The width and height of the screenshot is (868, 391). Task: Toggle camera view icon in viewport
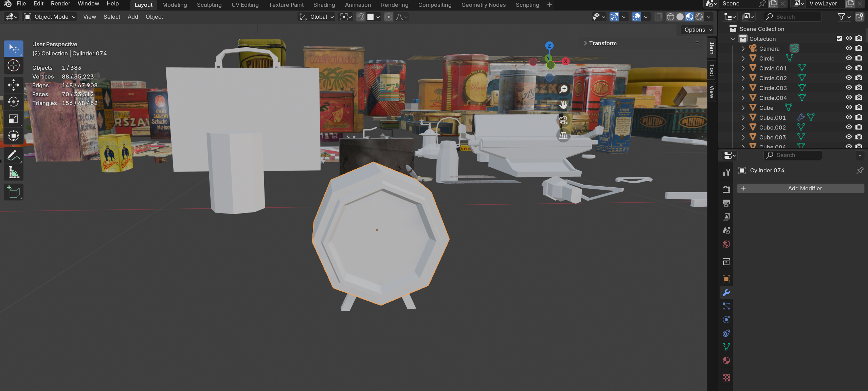pos(563,120)
